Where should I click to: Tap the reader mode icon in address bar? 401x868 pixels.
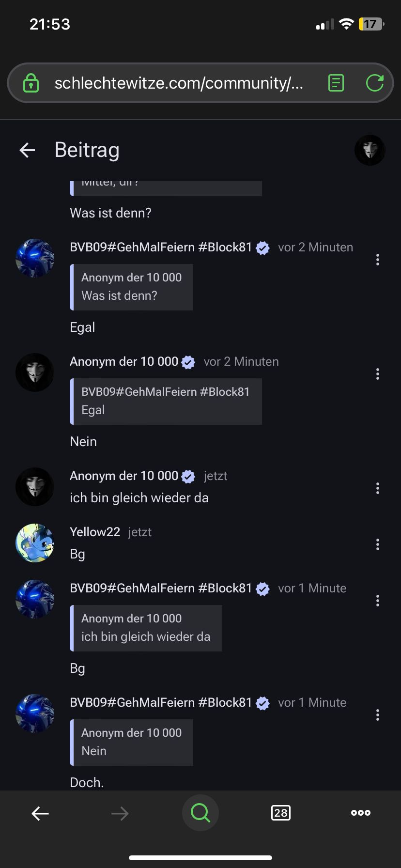tap(336, 83)
